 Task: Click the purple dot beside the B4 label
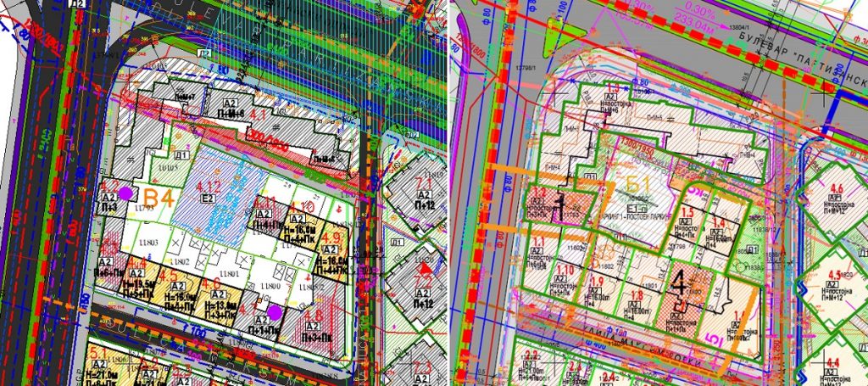[126, 193]
